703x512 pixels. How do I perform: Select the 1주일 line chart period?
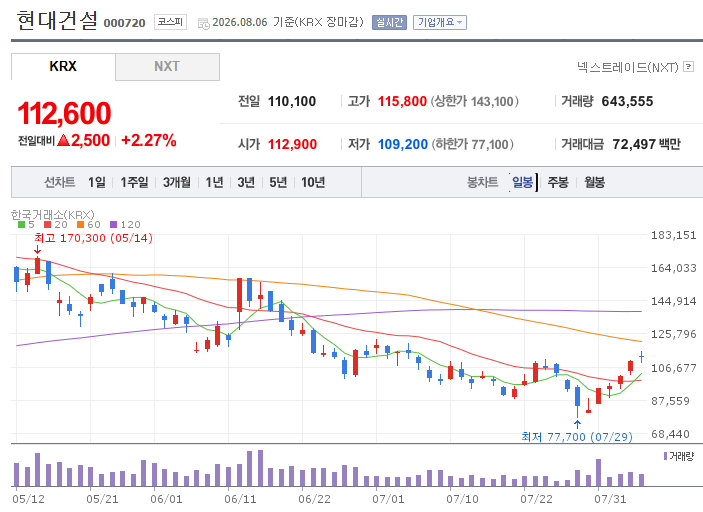point(134,182)
